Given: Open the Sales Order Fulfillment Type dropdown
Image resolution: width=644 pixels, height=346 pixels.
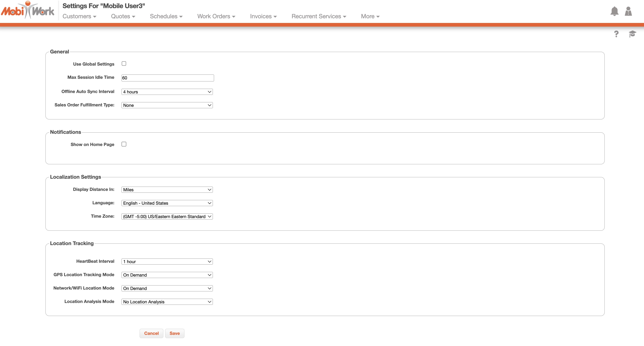Looking at the screenshot, I should pyautogui.click(x=167, y=105).
